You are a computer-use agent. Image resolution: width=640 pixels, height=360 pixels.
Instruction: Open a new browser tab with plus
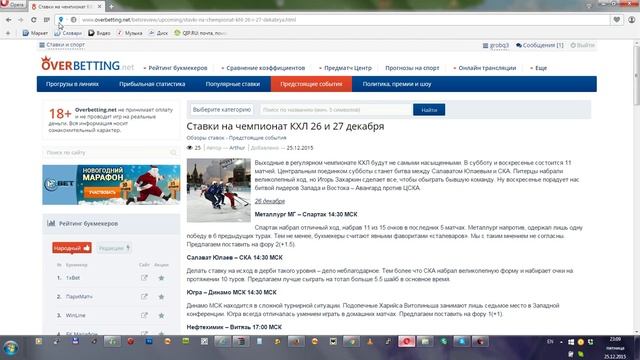pyautogui.click(x=111, y=6)
